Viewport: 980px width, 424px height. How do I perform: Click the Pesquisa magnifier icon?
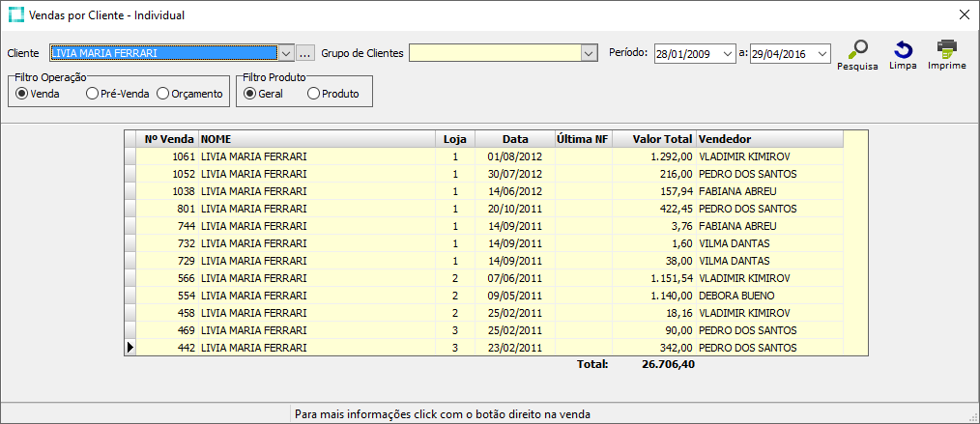coord(857,50)
